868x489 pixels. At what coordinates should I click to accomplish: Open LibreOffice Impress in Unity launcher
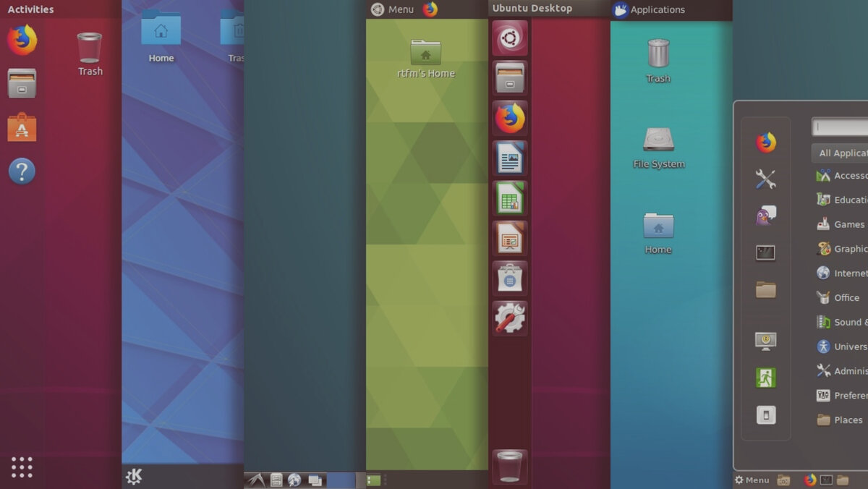[510, 238]
